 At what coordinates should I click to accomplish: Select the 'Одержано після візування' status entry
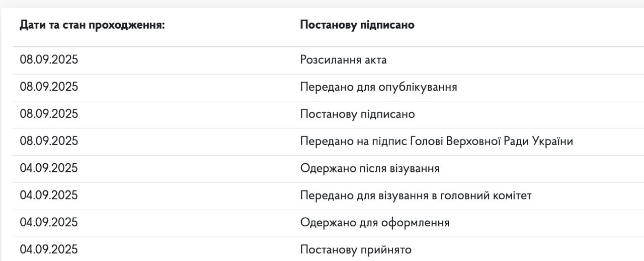coord(370,168)
